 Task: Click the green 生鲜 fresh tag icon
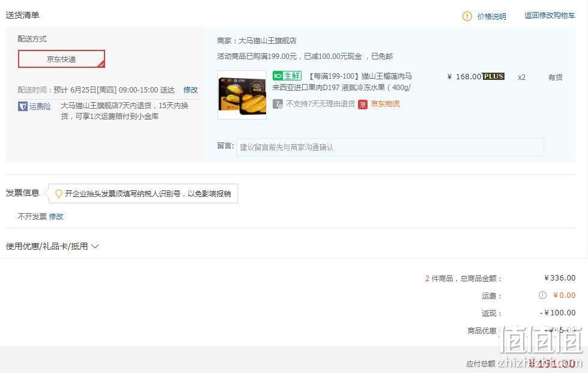point(287,76)
